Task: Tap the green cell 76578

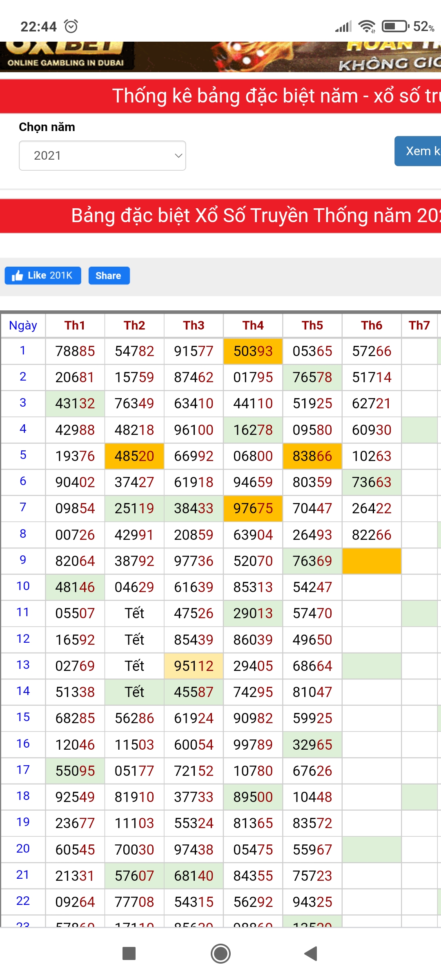Action: 312,377
